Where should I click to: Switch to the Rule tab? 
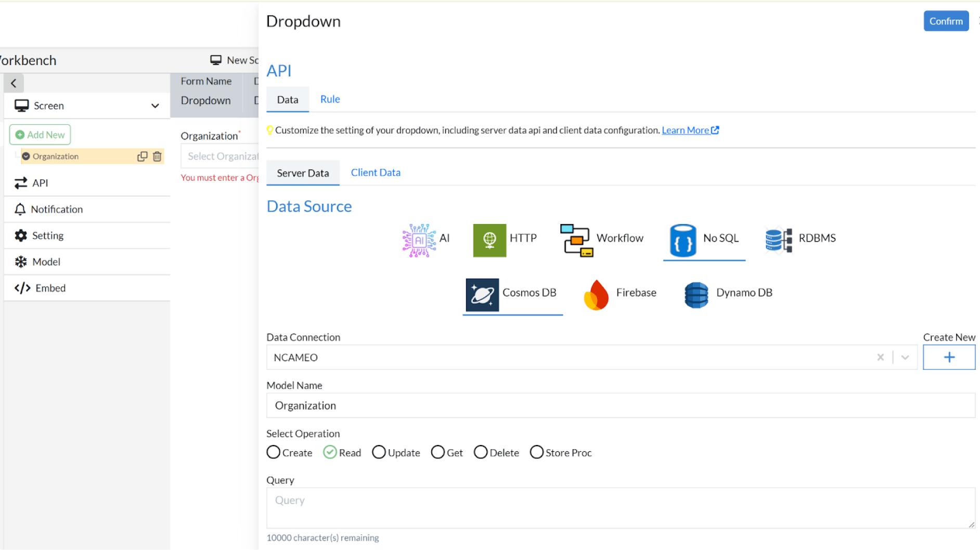click(x=330, y=99)
